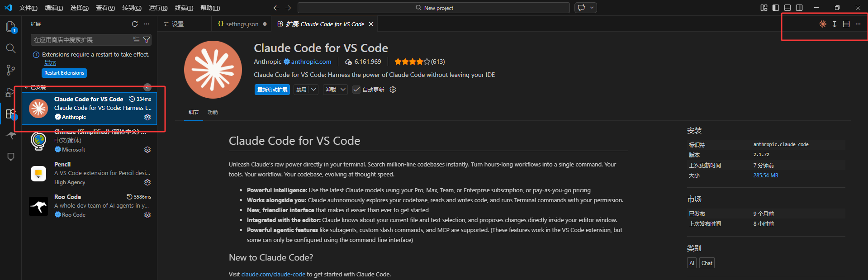The image size is (868, 280).
Task: Open the Pencil view in activity bar
Action: (10, 157)
